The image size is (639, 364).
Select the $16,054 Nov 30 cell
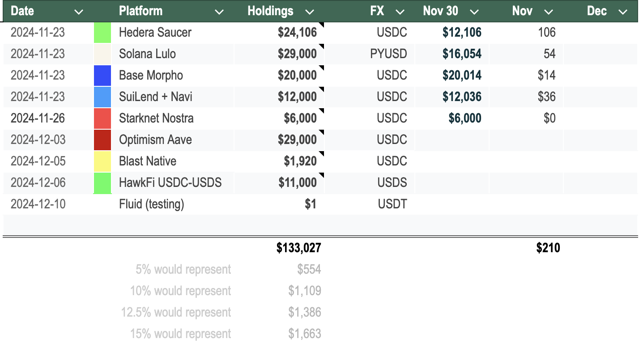tap(452, 54)
